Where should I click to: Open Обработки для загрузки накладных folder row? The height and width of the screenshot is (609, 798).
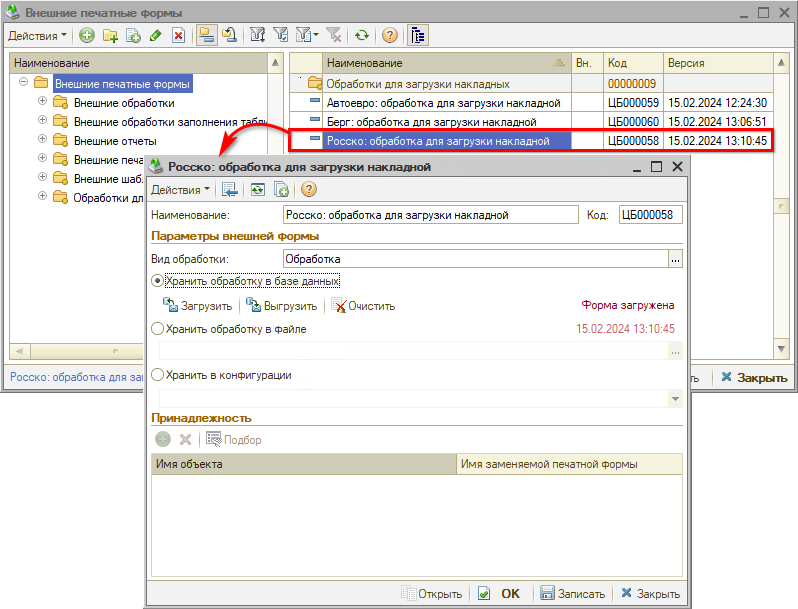(x=532, y=83)
